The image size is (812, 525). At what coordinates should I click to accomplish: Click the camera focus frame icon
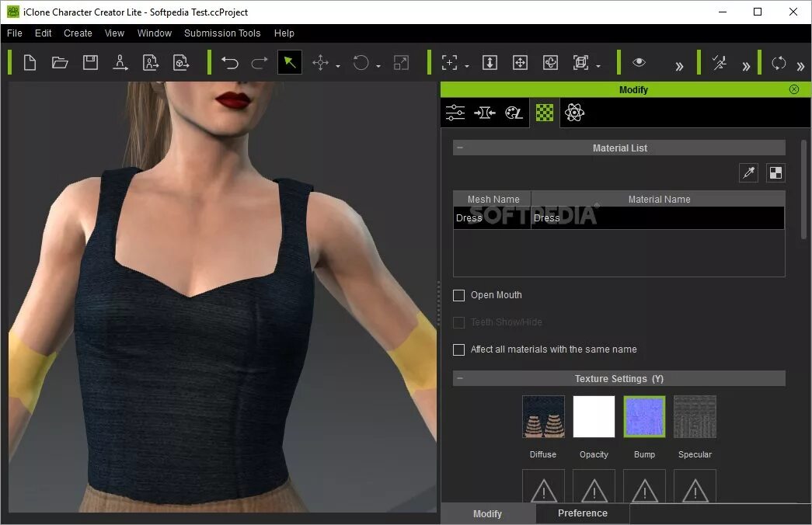449,63
